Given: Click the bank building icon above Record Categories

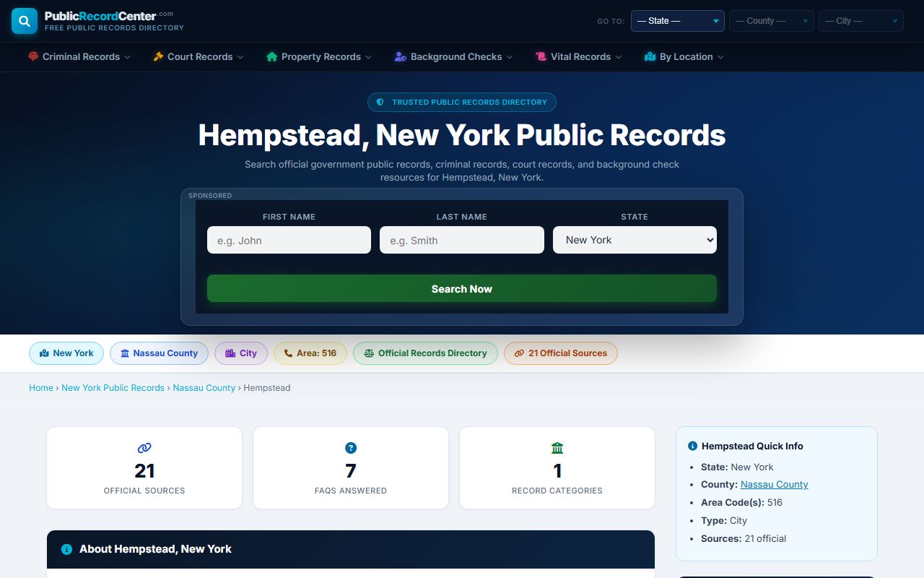Looking at the screenshot, I should click(x=557, y=448).
